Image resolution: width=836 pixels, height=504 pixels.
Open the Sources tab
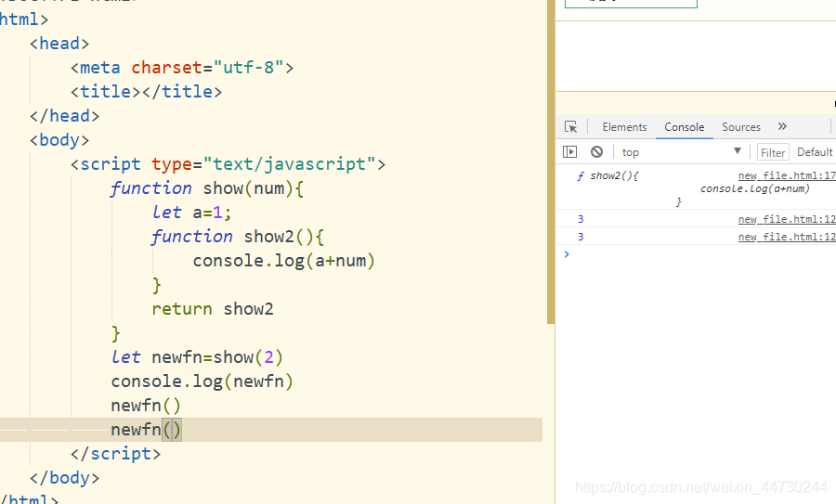coord(741,127)
